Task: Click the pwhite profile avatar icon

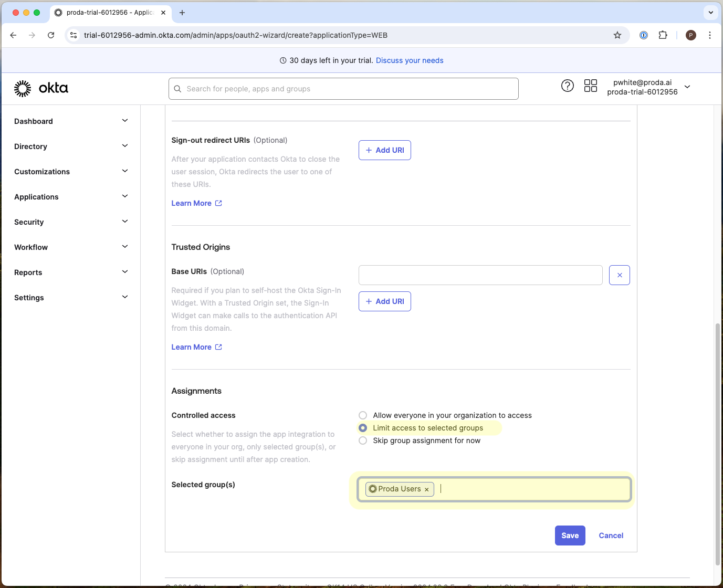Action: click(690, 35)
